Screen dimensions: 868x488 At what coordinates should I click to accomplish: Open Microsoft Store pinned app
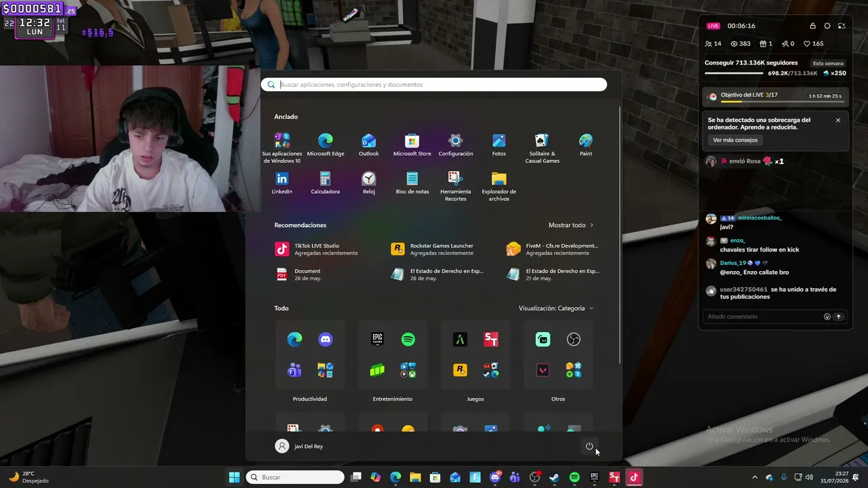[x=412, y=145]
